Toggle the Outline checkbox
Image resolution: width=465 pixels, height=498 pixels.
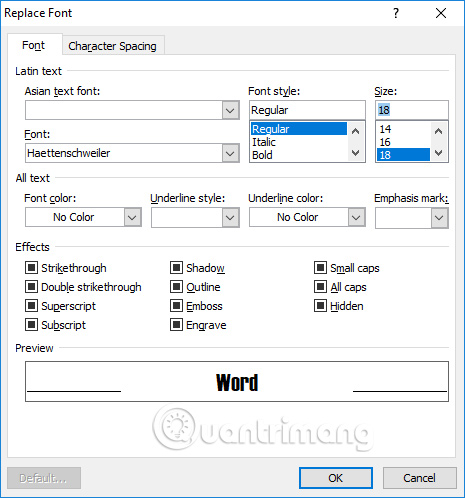point(176,287)
